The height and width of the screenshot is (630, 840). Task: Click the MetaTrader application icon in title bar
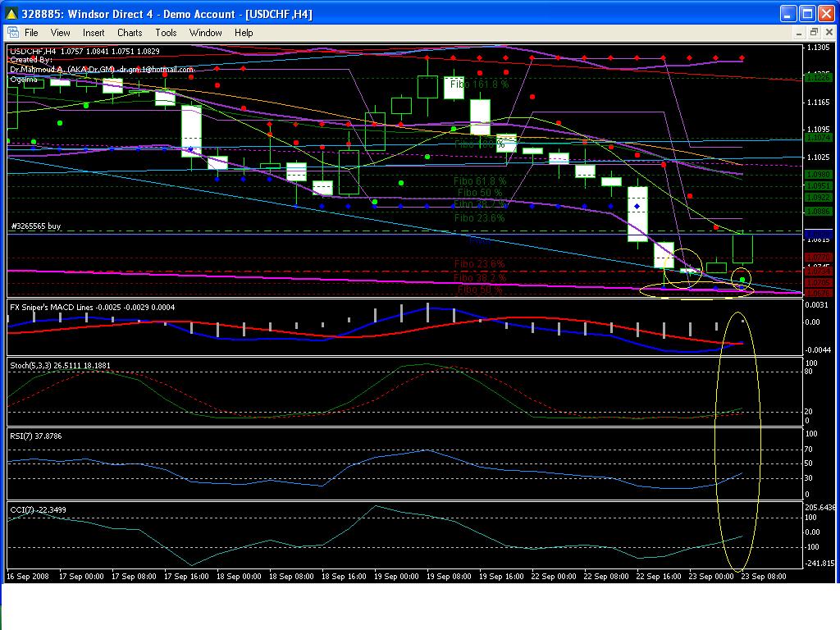coord(11,14)
